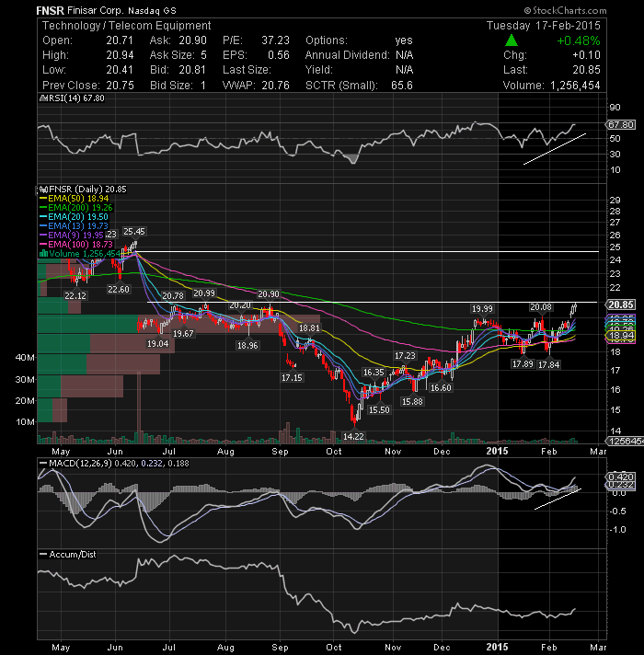Click Technology / Telecom Equipment sector text
644x655 pixels.
click(127, 26)
